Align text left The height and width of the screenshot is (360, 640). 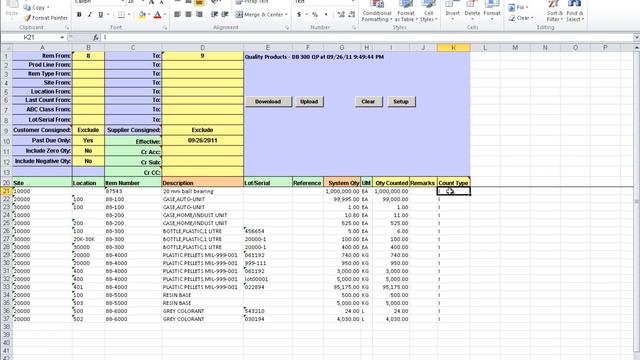[177, 14]
